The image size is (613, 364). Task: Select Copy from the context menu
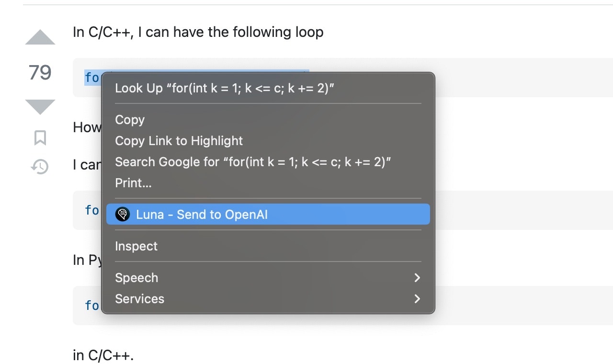130,120
